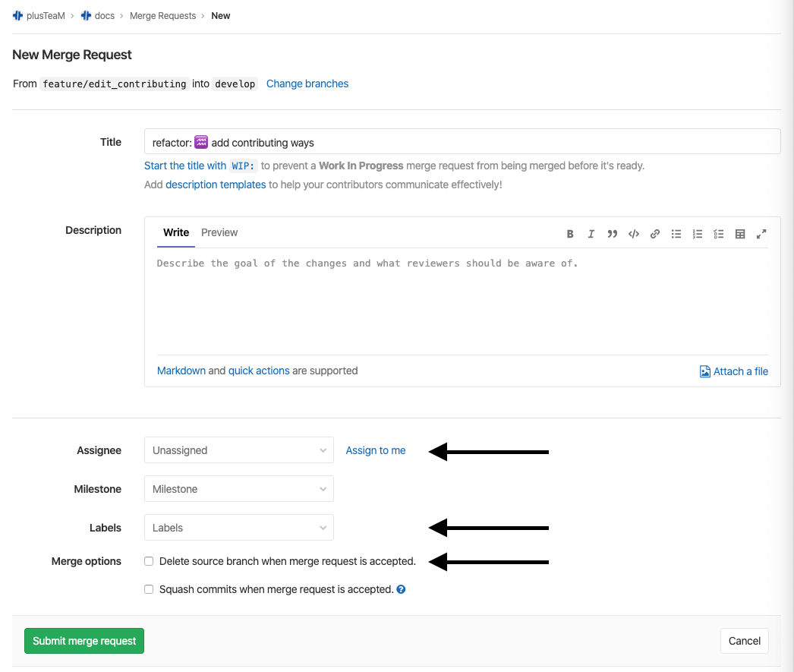Enable delete source branch checkbox
Image resolution: width=794 pixels, height=672 pixels.
[x=150, y=562]
